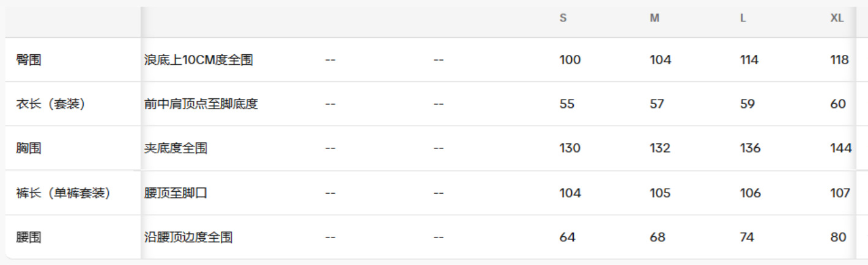Select the 臀围 row label

29,60
